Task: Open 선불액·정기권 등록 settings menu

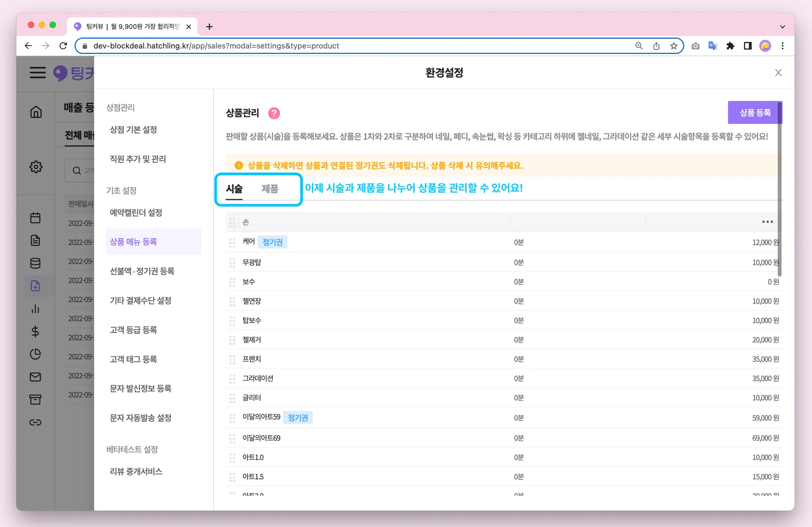Action: click(x=142, y=271)
